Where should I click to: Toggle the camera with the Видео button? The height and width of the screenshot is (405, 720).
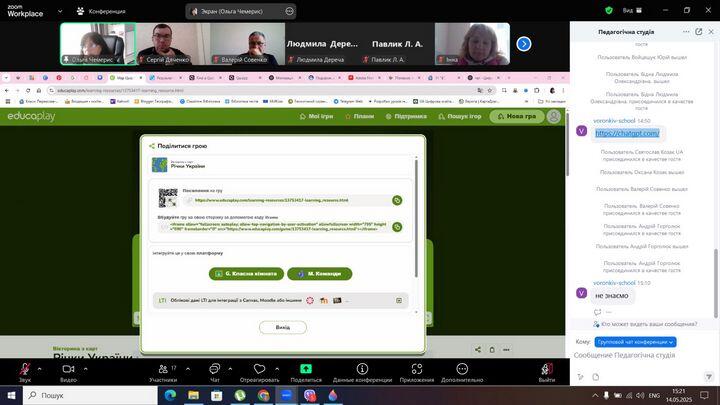coord(68,369)
